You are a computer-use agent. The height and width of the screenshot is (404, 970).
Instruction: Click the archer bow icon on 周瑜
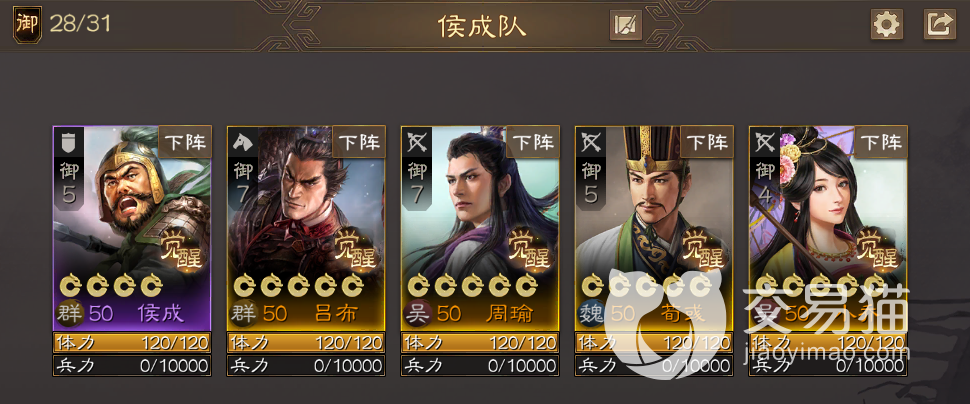[x=416, y=142]
